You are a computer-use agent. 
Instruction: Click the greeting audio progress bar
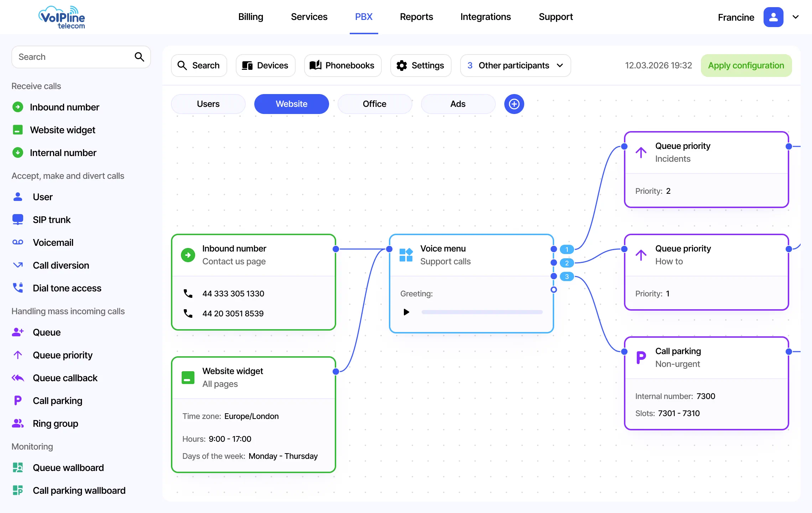(x=482, y=312)
